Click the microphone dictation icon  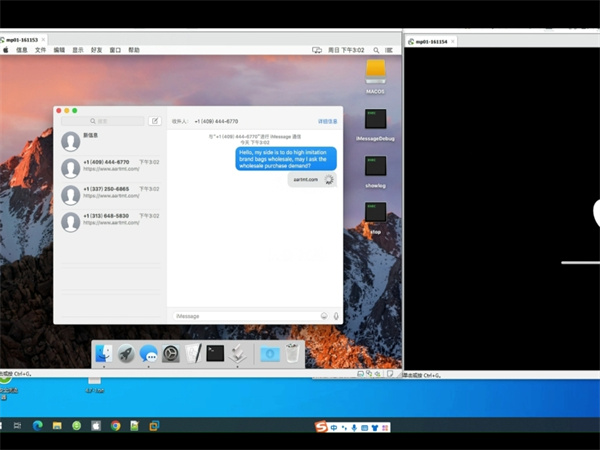tap(336, 316)
